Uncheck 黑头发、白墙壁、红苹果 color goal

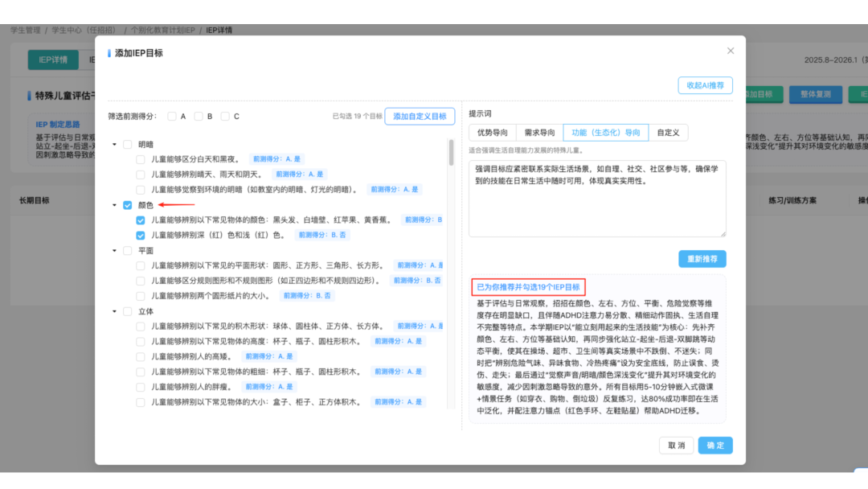coord(141,220)
